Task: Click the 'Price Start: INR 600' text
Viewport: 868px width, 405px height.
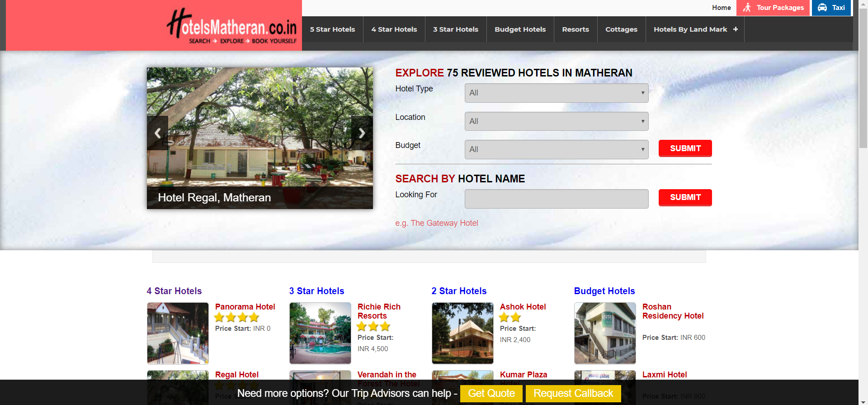Action: 674,338
